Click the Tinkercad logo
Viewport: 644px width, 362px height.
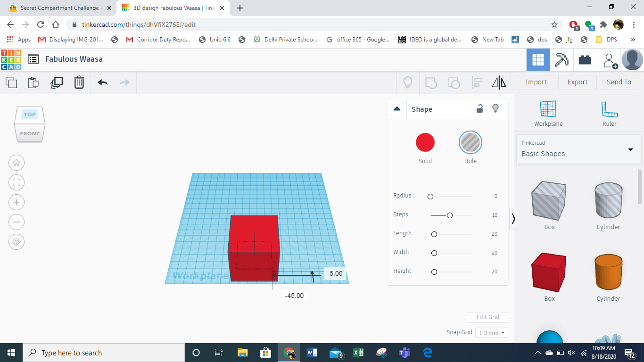(x=11, y=59)
